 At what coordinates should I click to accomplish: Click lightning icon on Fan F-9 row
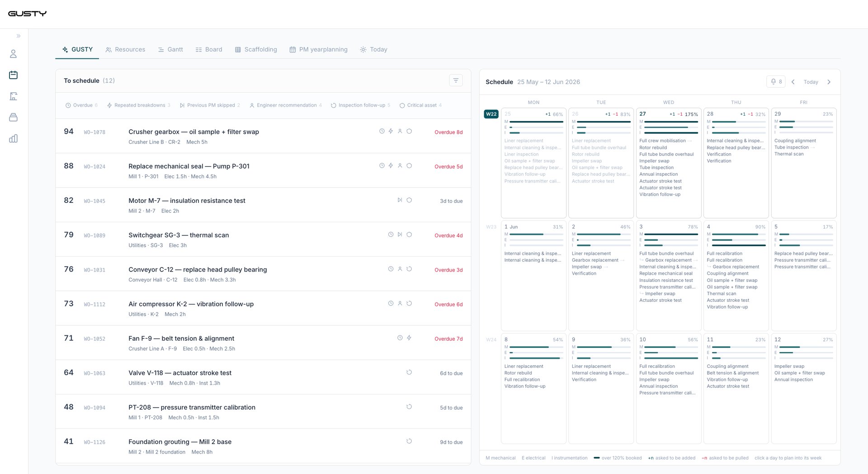pos(409,338)
